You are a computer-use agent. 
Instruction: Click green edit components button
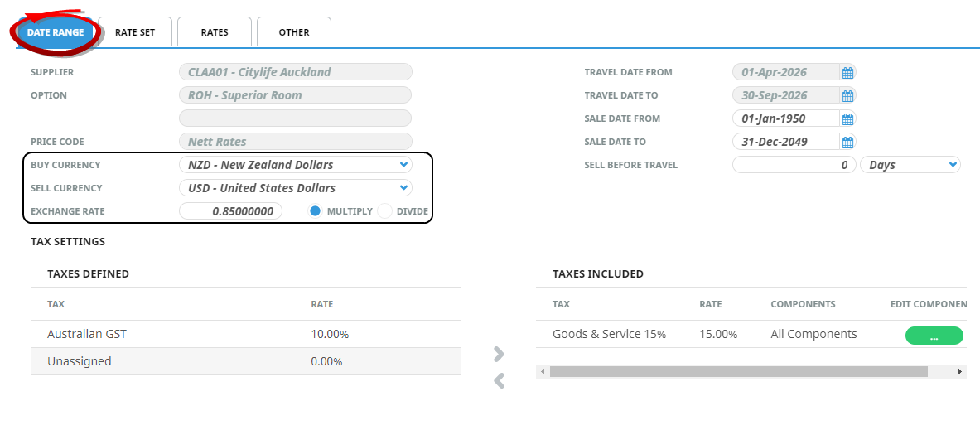point(934,336)
